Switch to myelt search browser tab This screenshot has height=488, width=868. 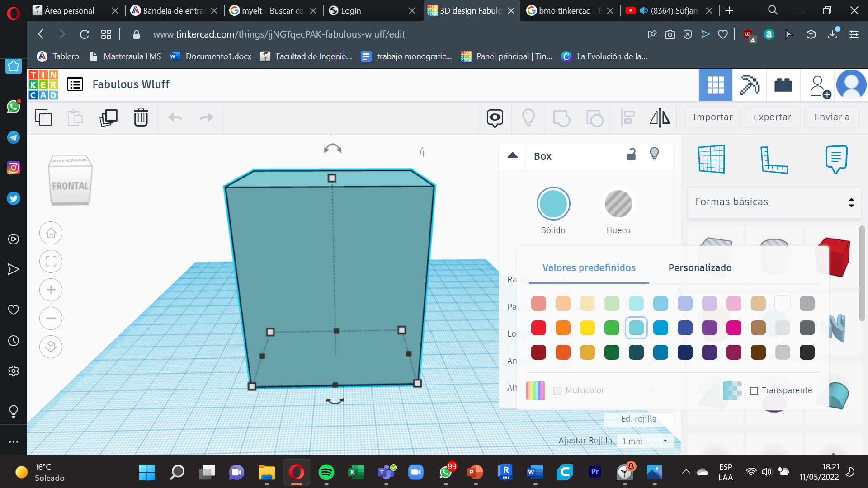click(273, 11)
